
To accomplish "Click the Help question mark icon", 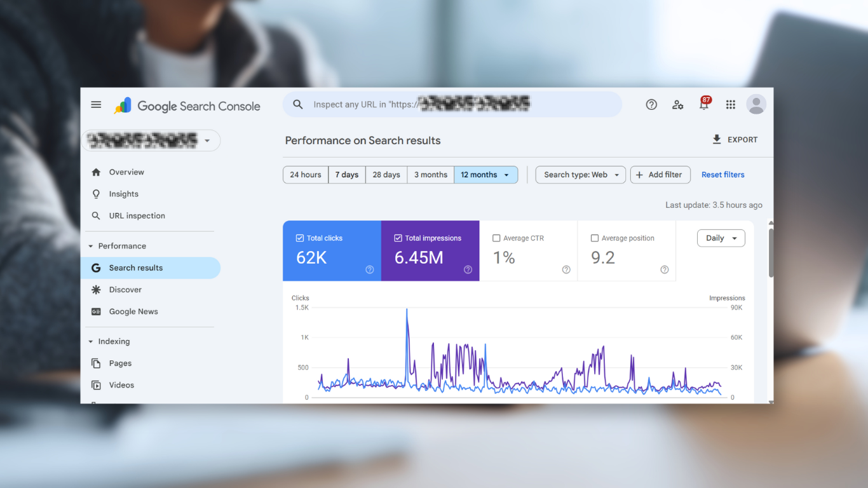I will [x=651, y=105].
